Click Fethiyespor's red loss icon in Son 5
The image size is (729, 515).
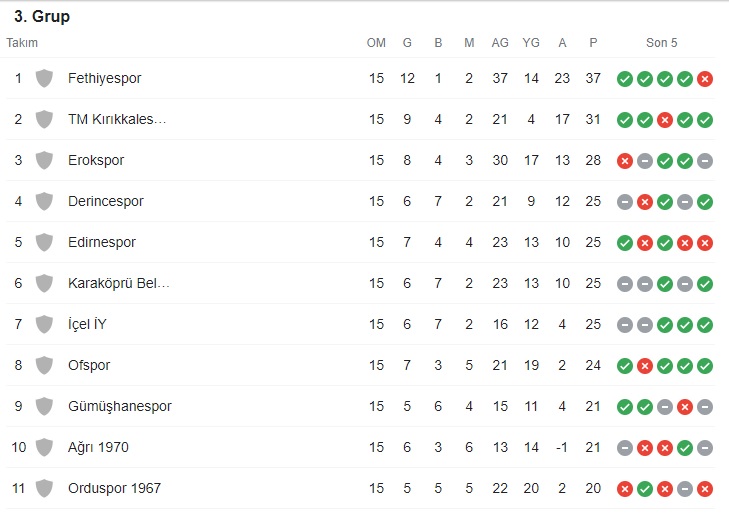pos(705,79)
